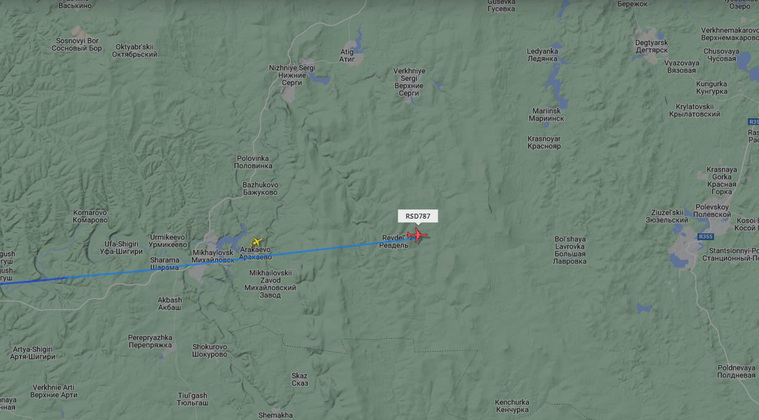This screenshot has height=420, width=759.
Task: Select the Sosnovyi Bor label
Action: point(77,45)
